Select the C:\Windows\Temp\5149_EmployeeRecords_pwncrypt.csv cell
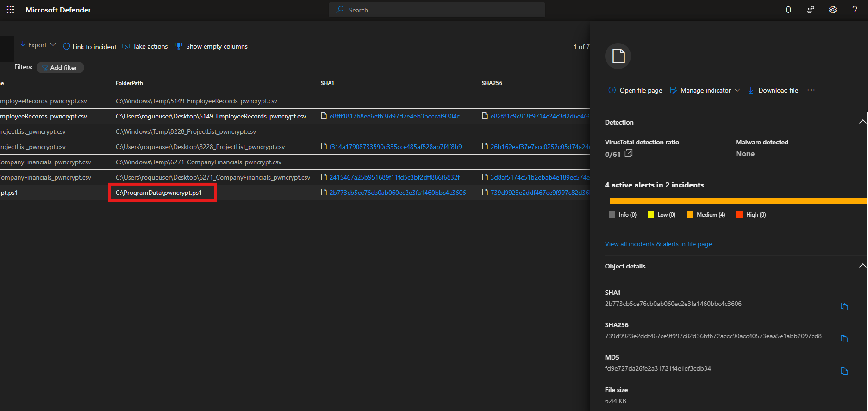The image size is (868, 411). coord(196,101)
